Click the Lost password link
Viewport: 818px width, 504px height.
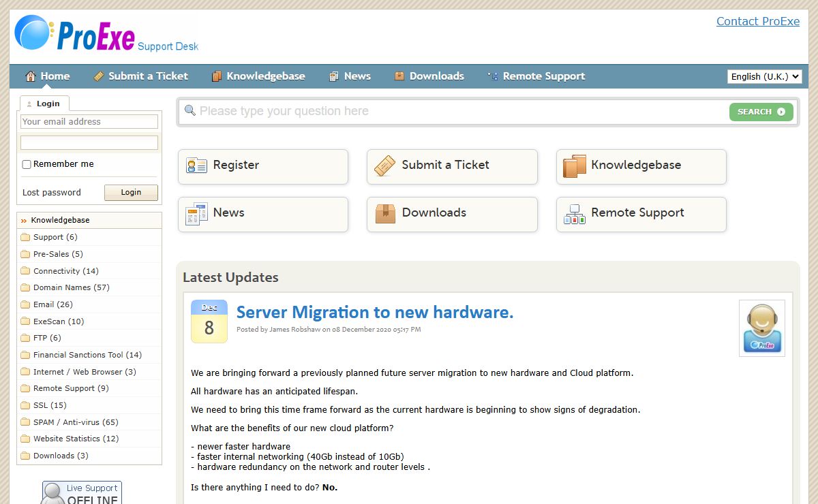pyautogui.click(x=52, y=193)
